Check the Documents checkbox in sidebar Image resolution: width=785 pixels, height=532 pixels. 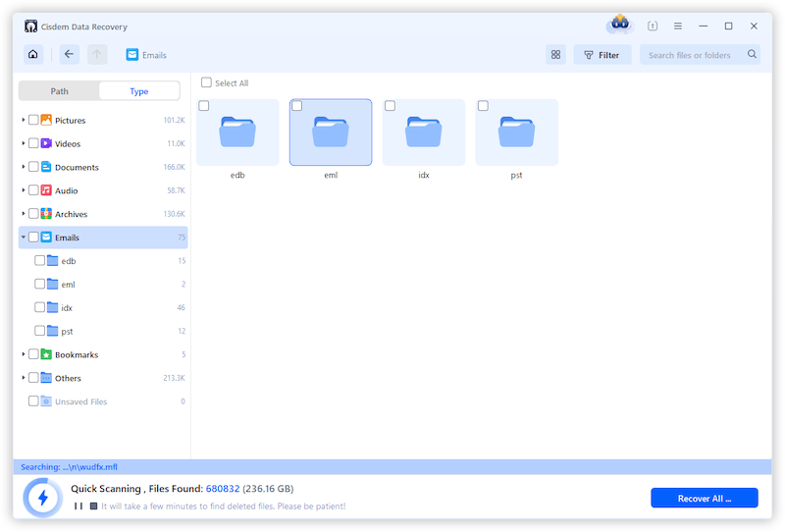(33, 167)
